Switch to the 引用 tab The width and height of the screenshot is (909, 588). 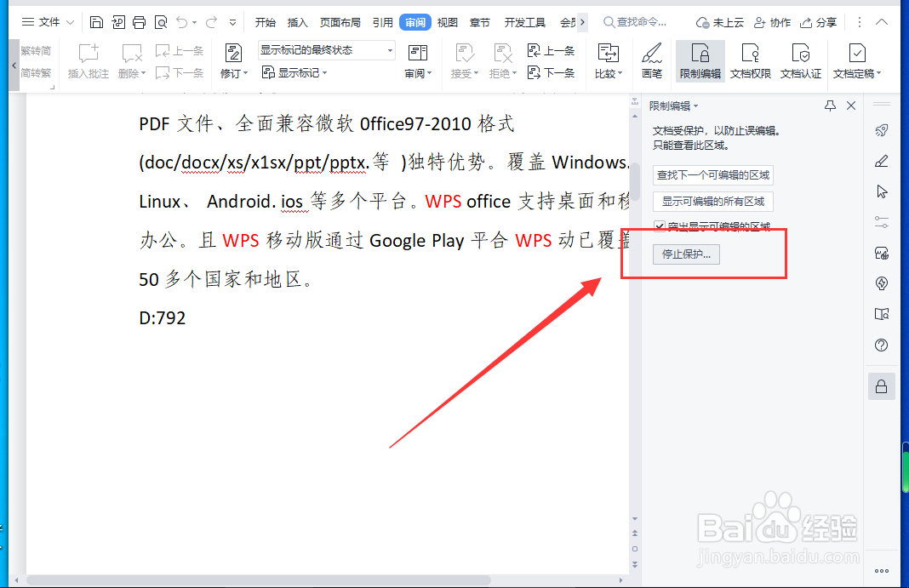383,23
